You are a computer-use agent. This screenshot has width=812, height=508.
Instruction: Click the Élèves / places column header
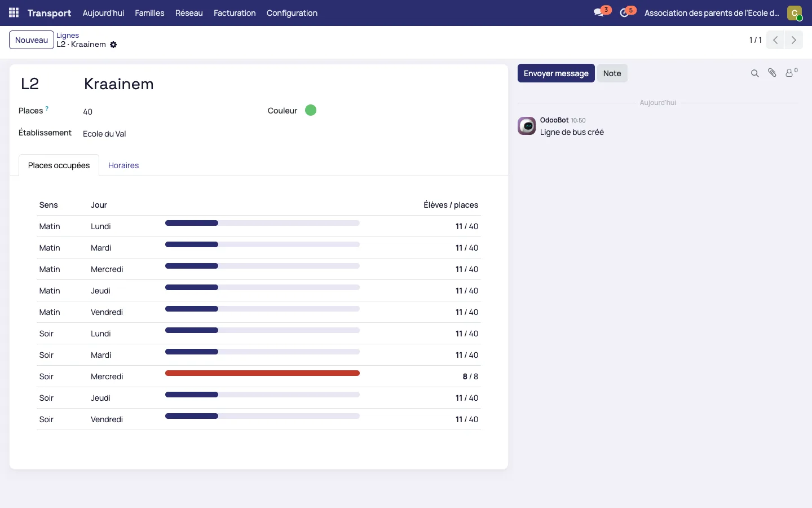tap(451, 205)
